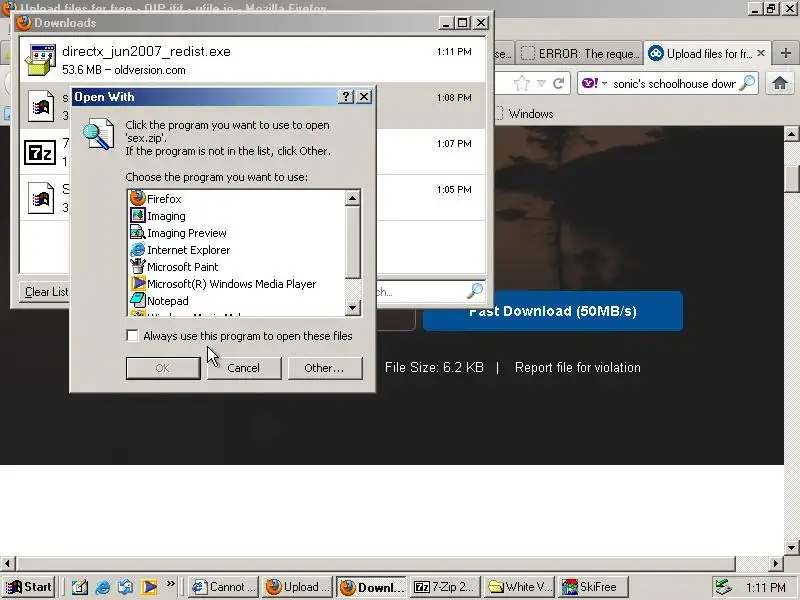Click the 7z file icon in Downloads
Screen dimensions: 800x600
pos(40,152)
